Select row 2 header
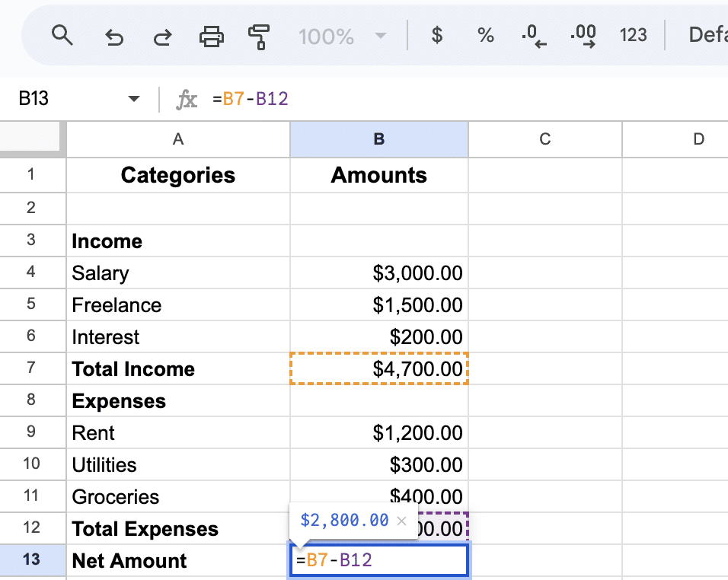 [31, 209]
